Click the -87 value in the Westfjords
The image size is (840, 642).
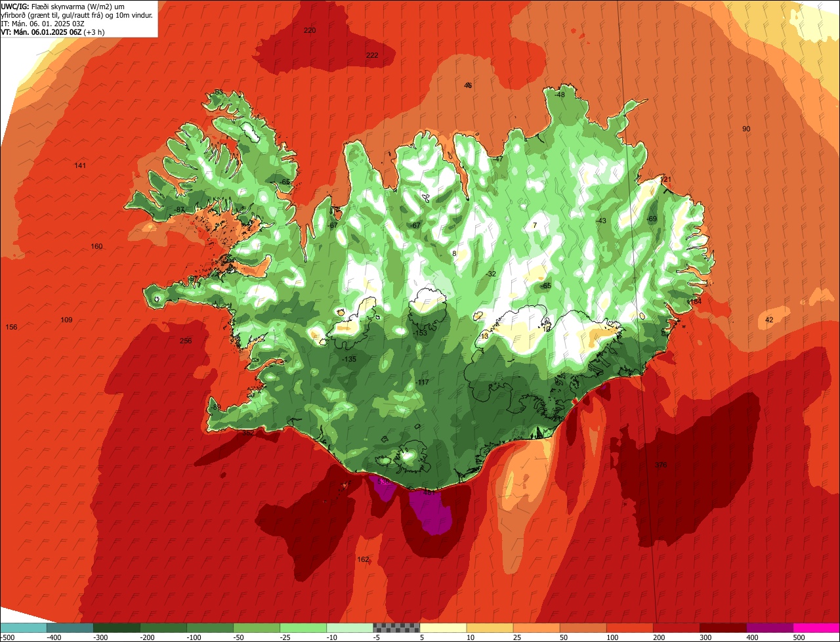coord(179,209)
